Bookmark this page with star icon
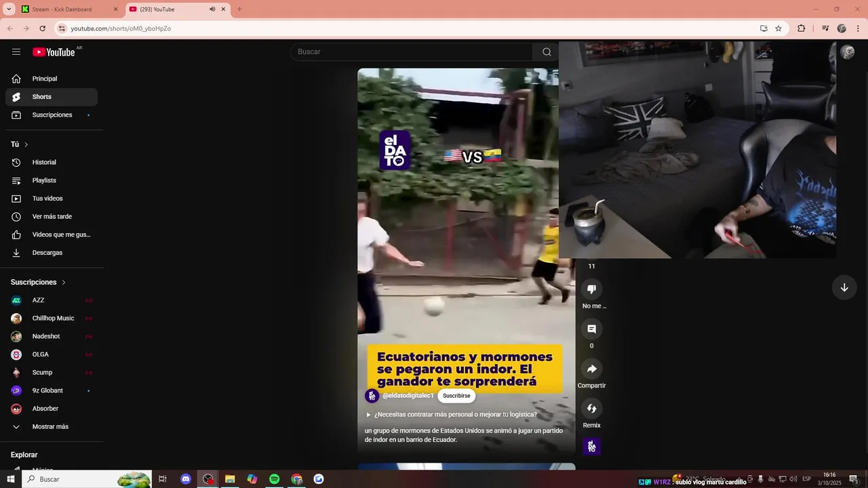 (778, 28)
